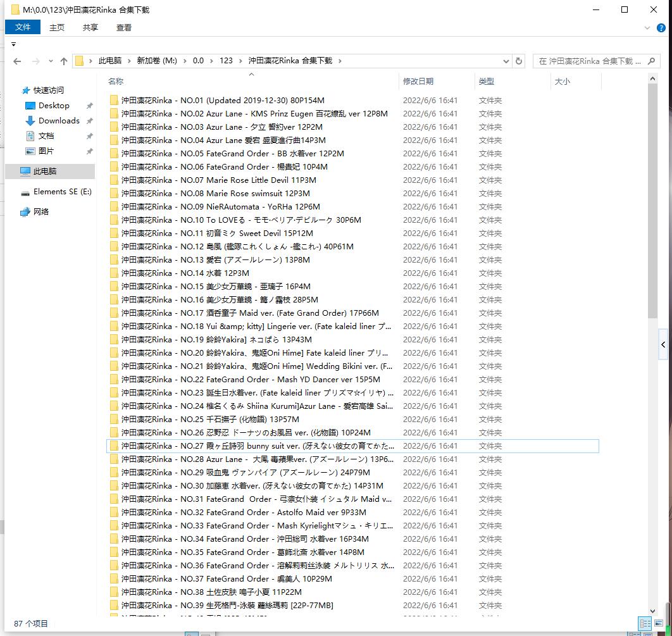
Task: Open Elements SE (E:) drive in navigation pane
Action: pyautogui.click(x=62, y=192)
